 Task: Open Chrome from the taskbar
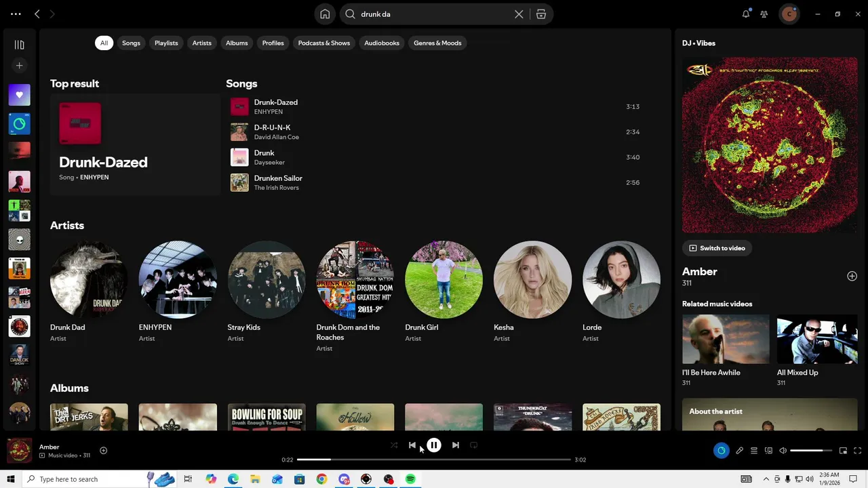tap(321, 479)
